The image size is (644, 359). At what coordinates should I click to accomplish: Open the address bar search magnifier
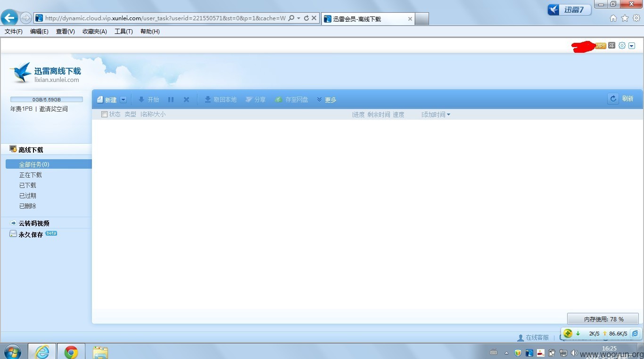291,18
